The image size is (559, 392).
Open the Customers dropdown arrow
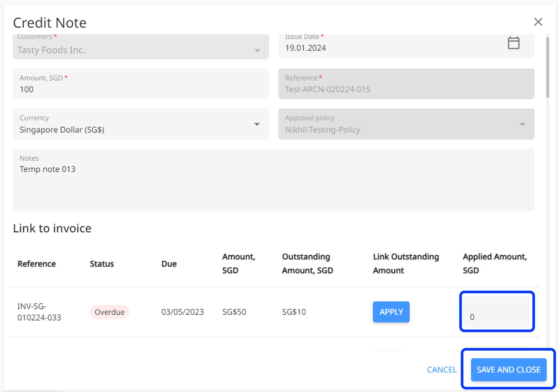257,50
